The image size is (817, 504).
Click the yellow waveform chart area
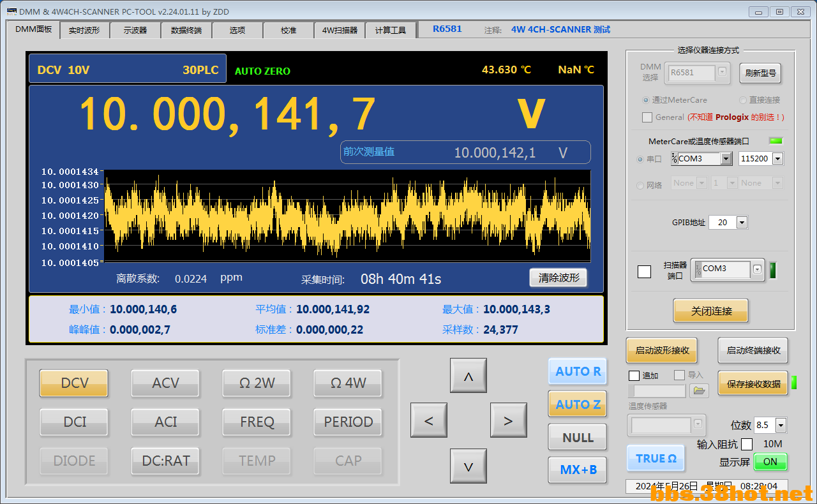click(x=347, y=216)
